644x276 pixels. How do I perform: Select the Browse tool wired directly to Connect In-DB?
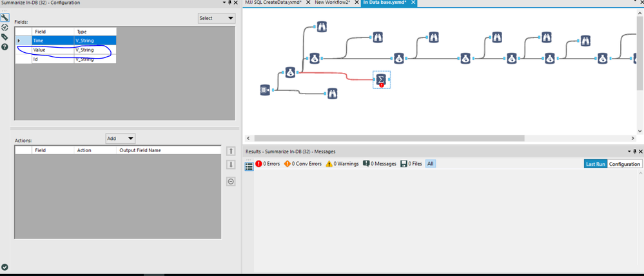point(333,94)
